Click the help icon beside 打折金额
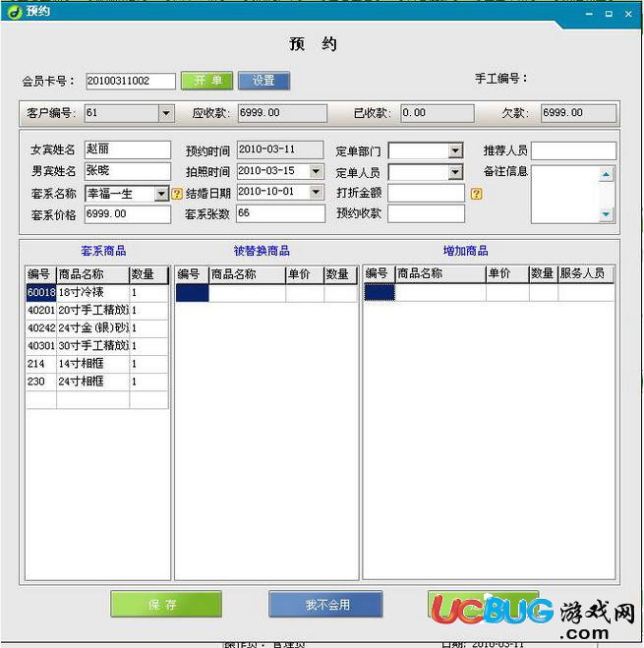This screenshot has width=644, height=648. click(x=476, y=194)
